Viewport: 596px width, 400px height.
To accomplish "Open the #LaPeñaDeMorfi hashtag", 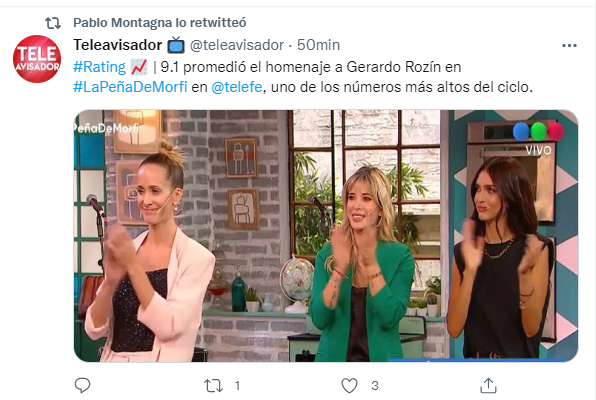I will [x=130, y=87].
